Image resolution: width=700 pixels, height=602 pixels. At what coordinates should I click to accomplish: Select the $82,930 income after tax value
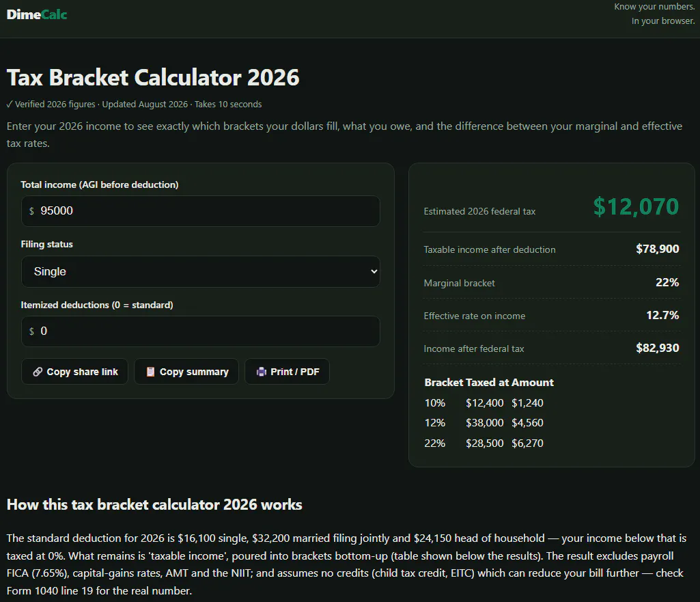click(x=657, y=348)
